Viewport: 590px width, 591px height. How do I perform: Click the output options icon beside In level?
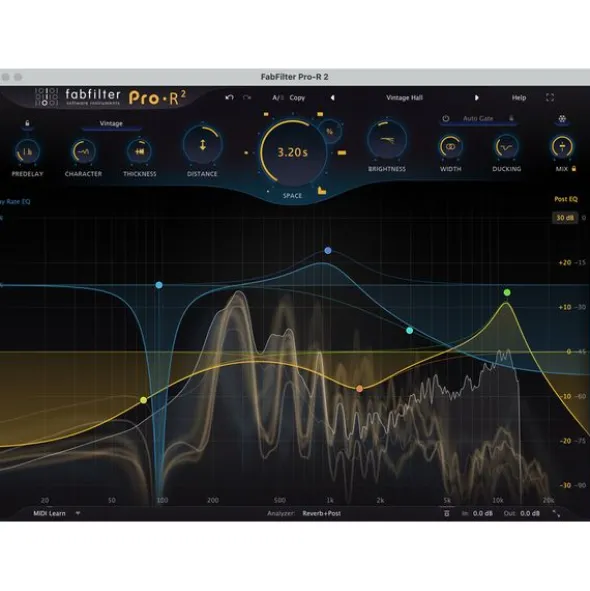click(447, 513)
